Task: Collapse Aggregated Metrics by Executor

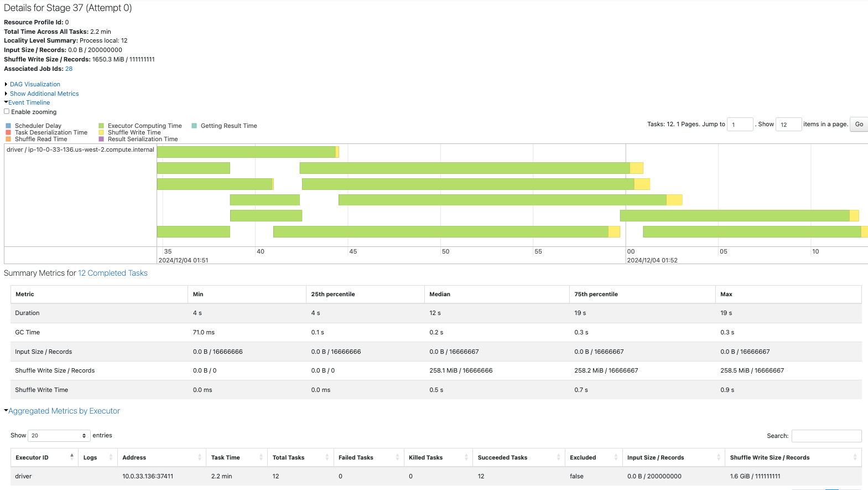Action: pos(64,411)
